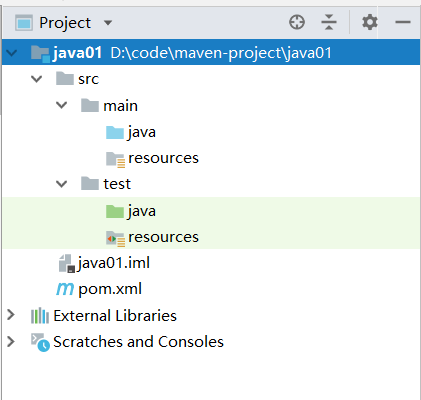Collapse the java01 root module node
The width and height of the screenshot is (421, 400).
11,53
